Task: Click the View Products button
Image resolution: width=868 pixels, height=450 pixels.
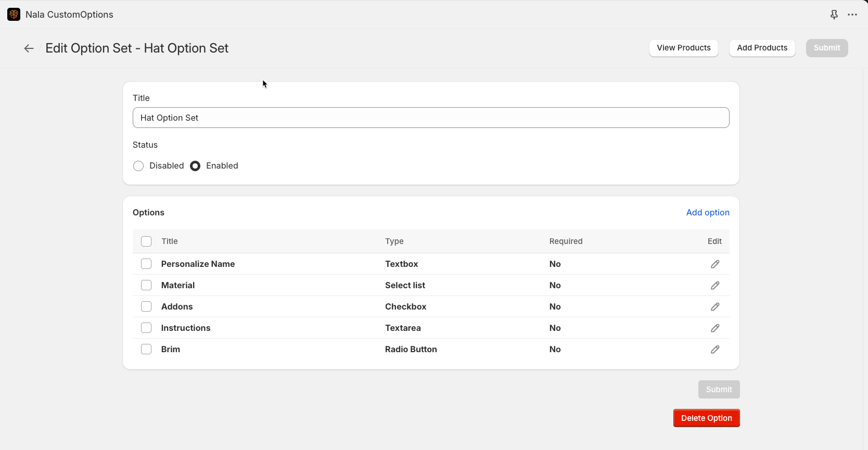Action: pos(683,48)
